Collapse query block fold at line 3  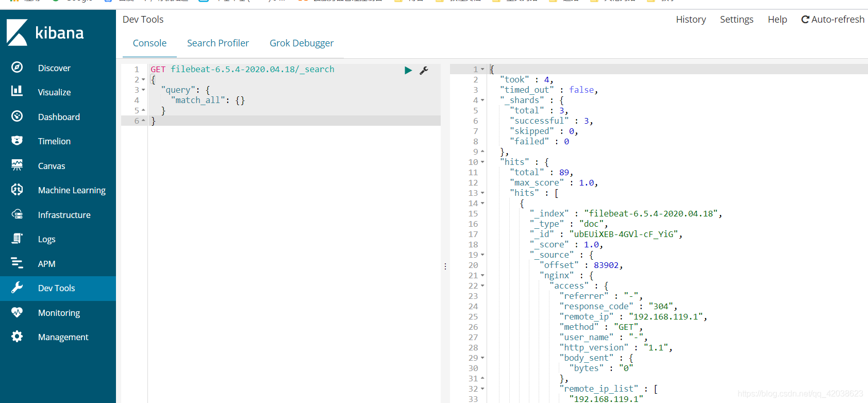tap(143, 90)
